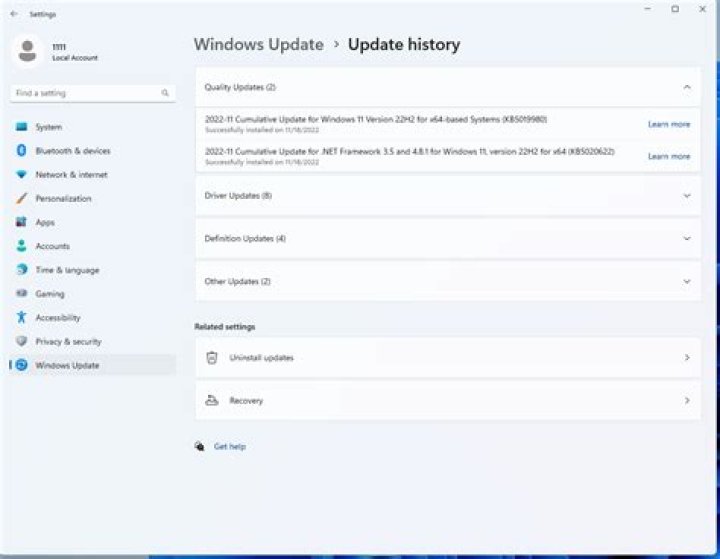Expand the Other Updates section
This screenshot has width=720, height=559.
(686, 282)
